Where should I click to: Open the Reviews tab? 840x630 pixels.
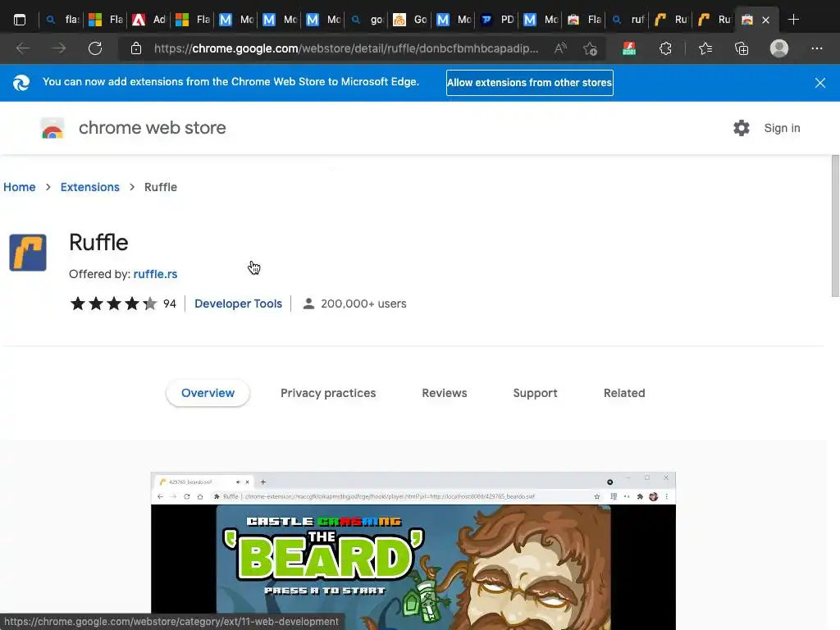(x=445, y=393)
